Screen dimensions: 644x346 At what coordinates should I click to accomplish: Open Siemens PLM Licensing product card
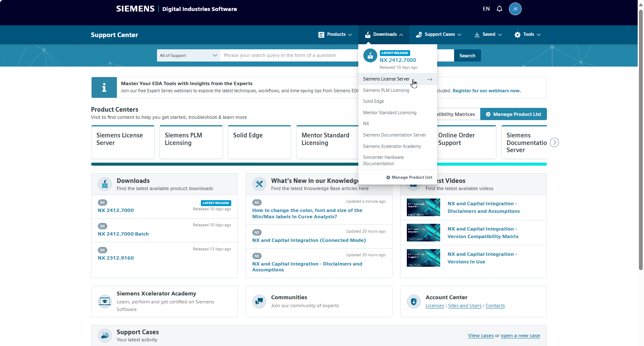(191, 142)
